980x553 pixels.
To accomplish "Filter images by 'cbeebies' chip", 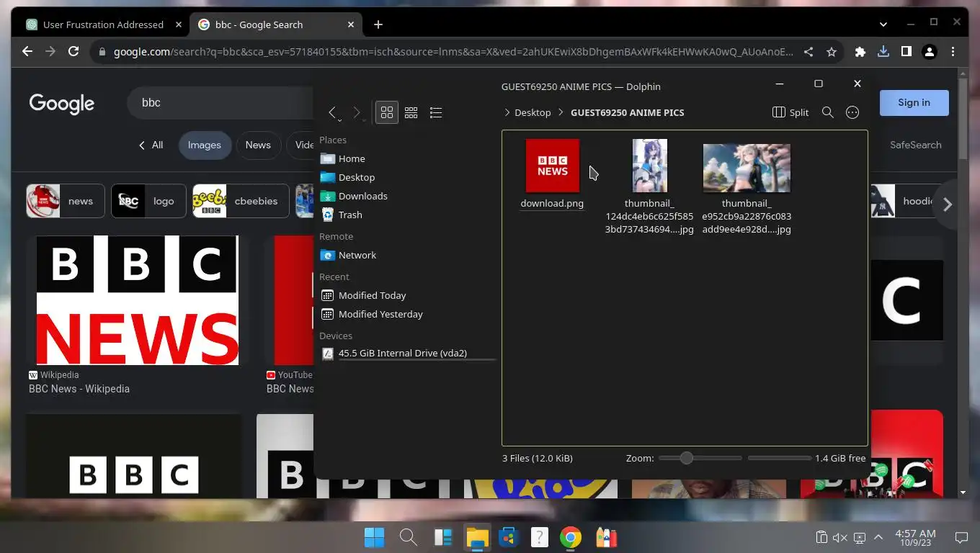I will click(241, 201).
